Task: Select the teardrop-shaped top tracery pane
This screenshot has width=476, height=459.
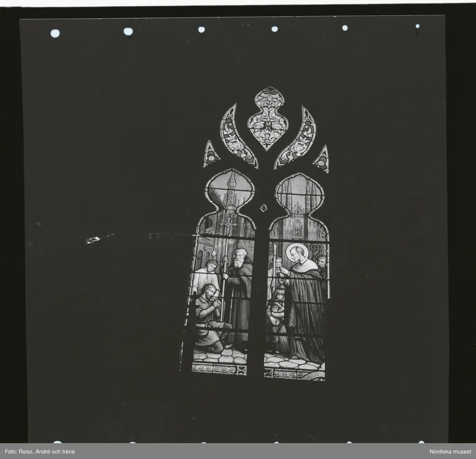Action: coord(267,118)
